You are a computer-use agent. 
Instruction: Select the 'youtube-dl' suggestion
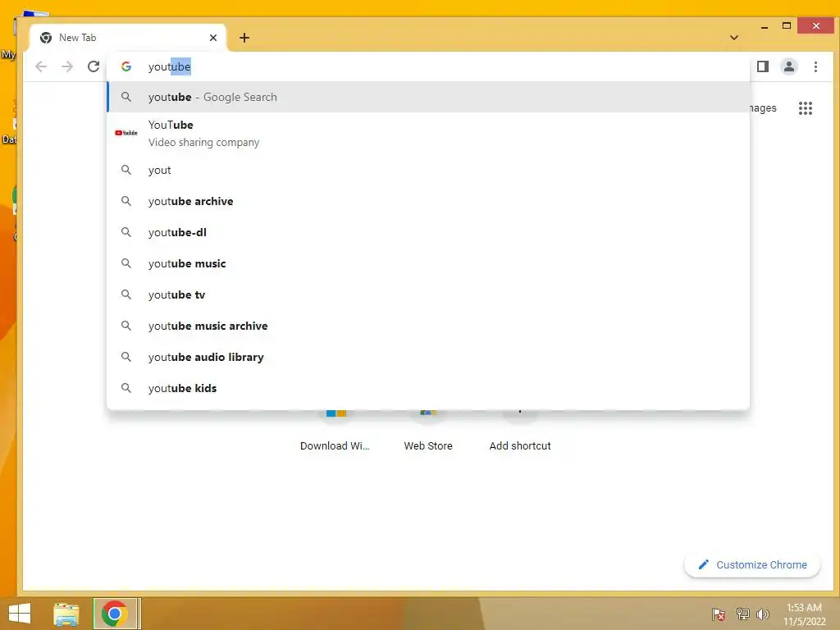(x=428, y=232)
